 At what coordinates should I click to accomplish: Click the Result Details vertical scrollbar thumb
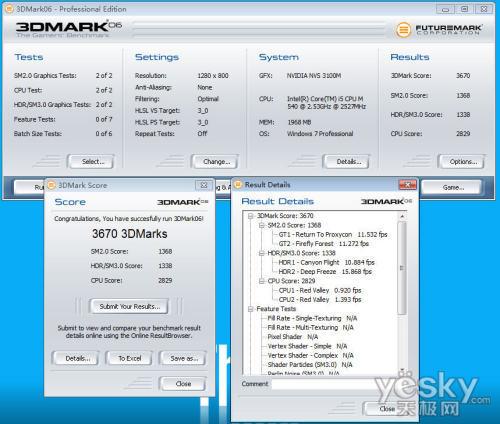(402, 268)
